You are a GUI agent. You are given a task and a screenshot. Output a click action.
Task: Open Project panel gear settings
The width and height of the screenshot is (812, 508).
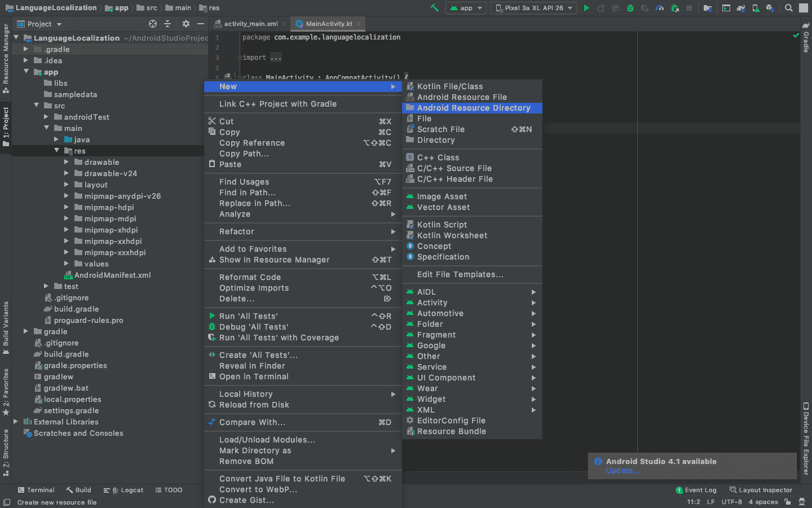[x=186, y=24]
